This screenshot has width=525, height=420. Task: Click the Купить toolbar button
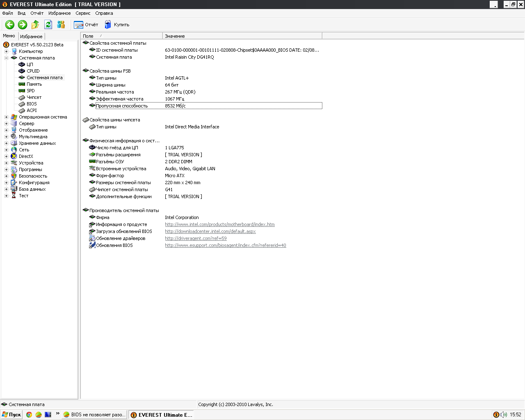116,25
